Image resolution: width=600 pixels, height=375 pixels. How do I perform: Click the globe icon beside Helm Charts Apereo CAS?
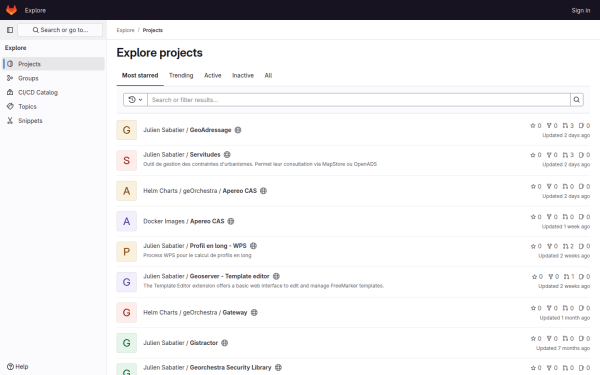(263, 191)
